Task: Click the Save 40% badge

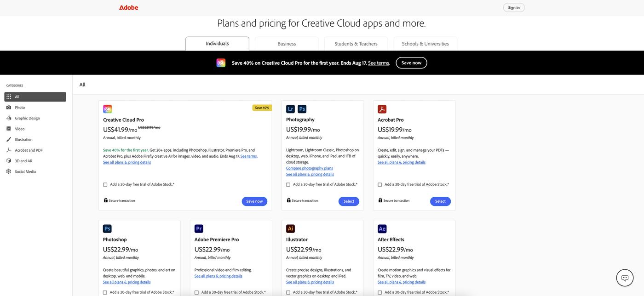Action: tap(262, 108)
